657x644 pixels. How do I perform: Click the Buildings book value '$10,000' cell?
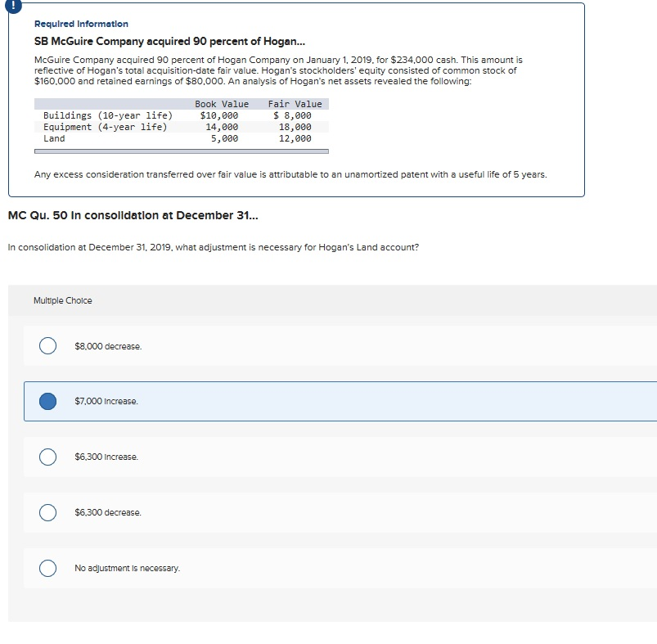(219, 115)
